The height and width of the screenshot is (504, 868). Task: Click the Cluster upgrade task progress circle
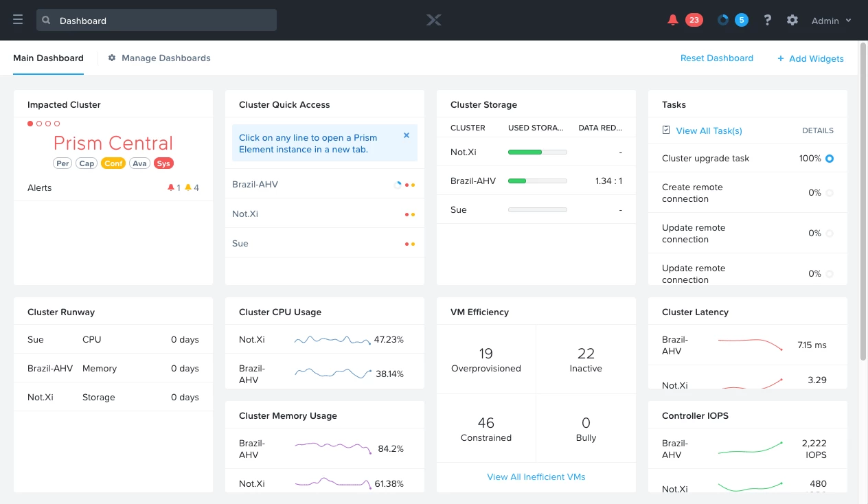[829, 158]
